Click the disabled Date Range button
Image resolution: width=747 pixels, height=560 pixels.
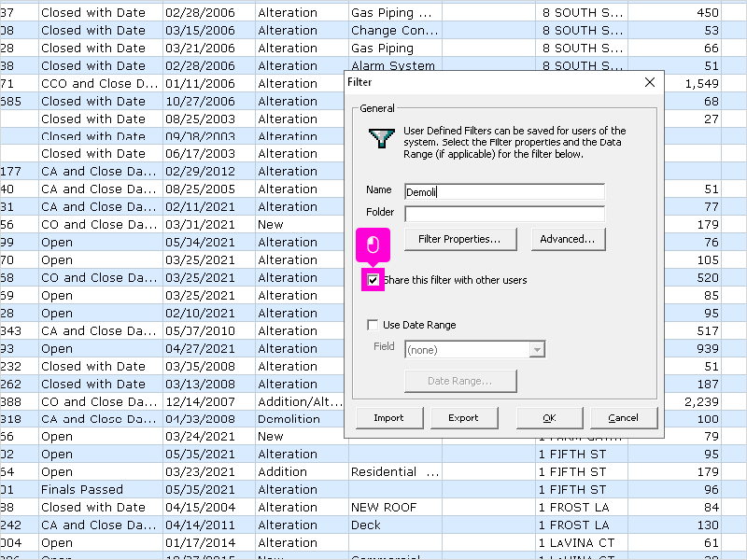460,381
